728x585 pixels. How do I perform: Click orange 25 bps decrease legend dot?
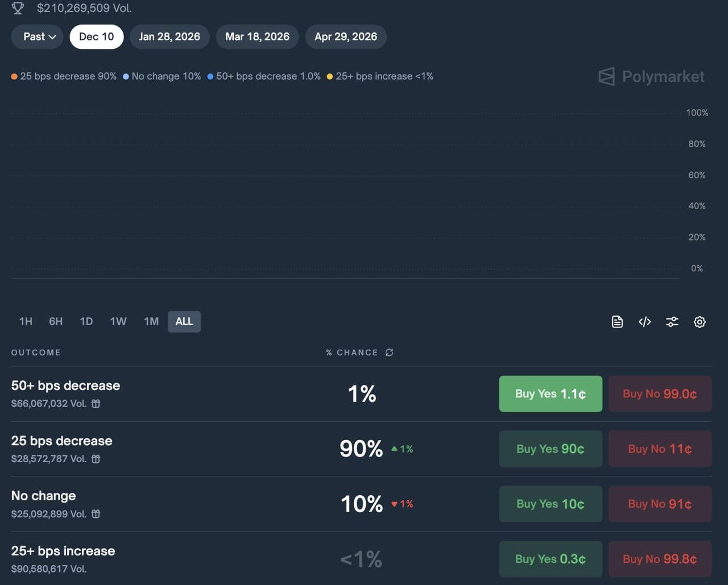(14, 77)
